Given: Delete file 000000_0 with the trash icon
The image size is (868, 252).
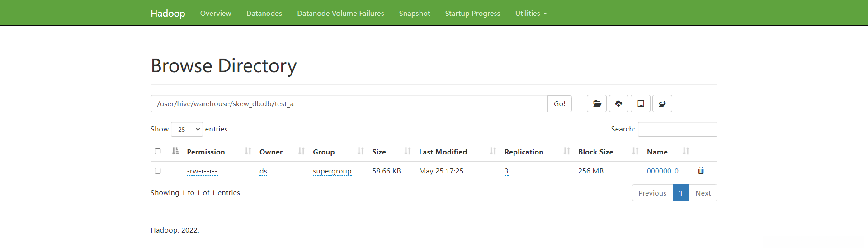Looking at the screenshot, I should [x=701, y=171].
